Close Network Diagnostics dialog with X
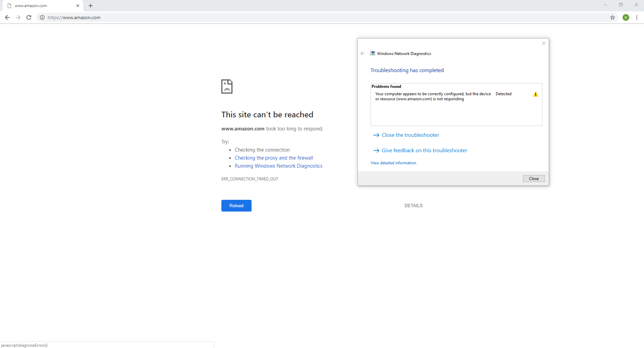 point(544,43)
